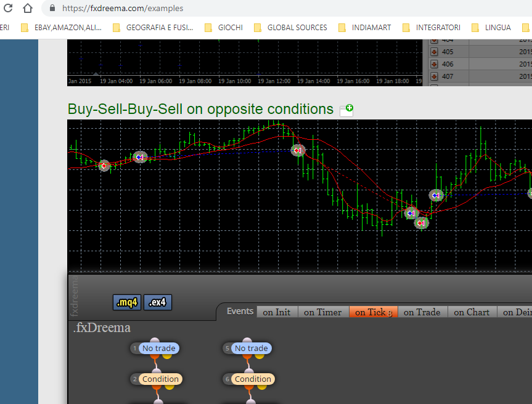Open the GIOCHI bookmark folder
532x404 pixels.
(x=224, y=28)
